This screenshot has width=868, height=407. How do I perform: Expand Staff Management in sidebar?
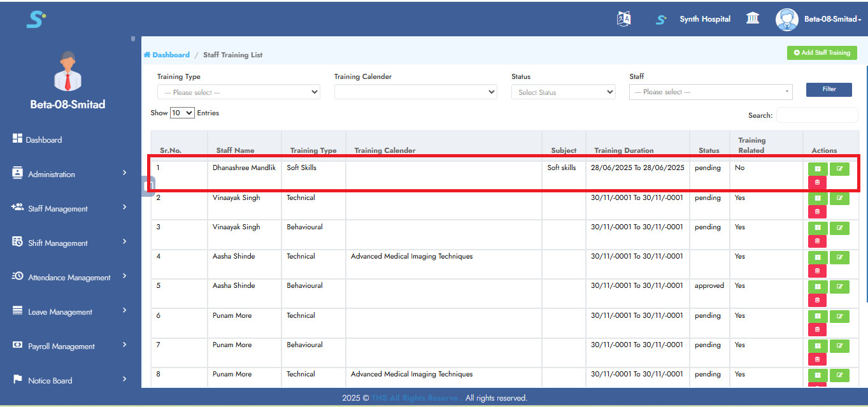[x=69, y=208]
